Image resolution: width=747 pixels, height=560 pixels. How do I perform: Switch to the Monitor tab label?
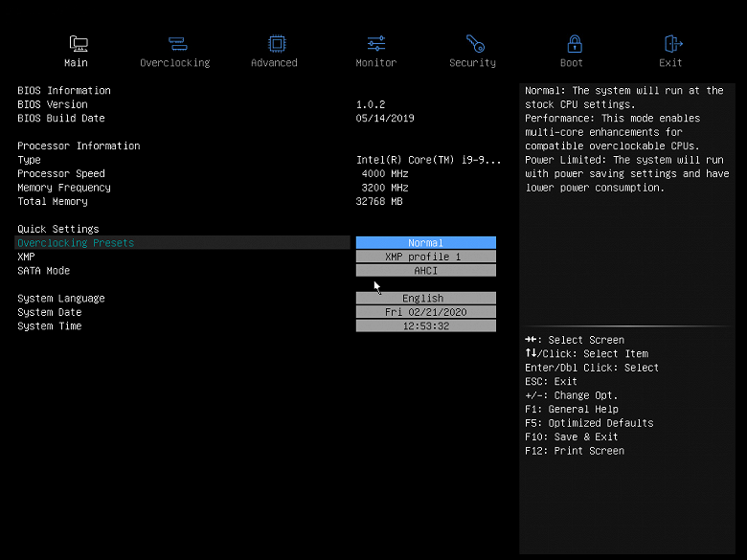click(375, 63)
